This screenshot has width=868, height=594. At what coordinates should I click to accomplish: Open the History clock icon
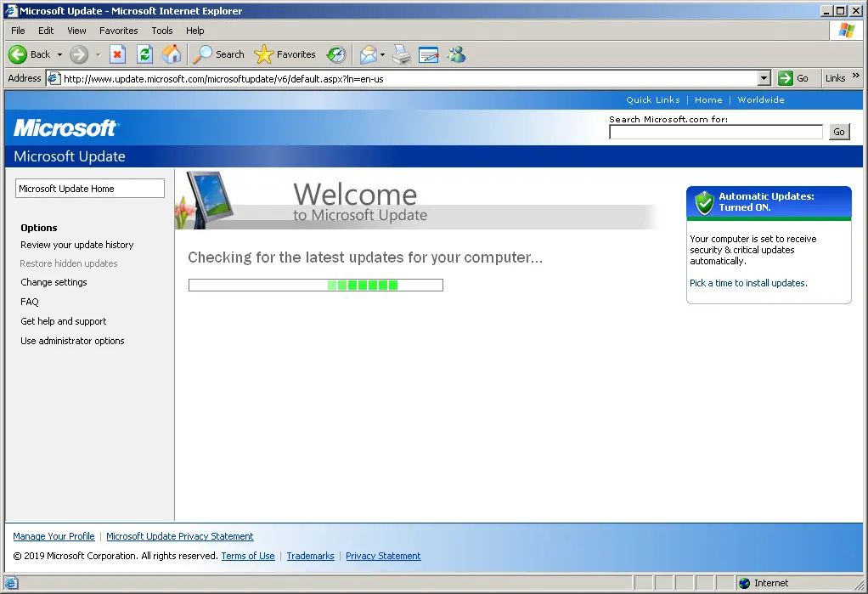coord(336,54)
